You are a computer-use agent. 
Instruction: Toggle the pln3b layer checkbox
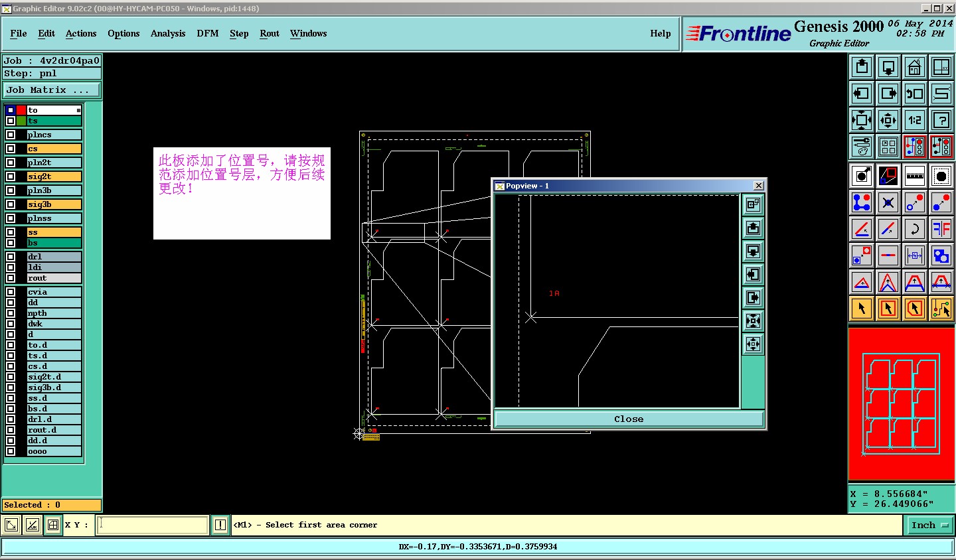11,190
